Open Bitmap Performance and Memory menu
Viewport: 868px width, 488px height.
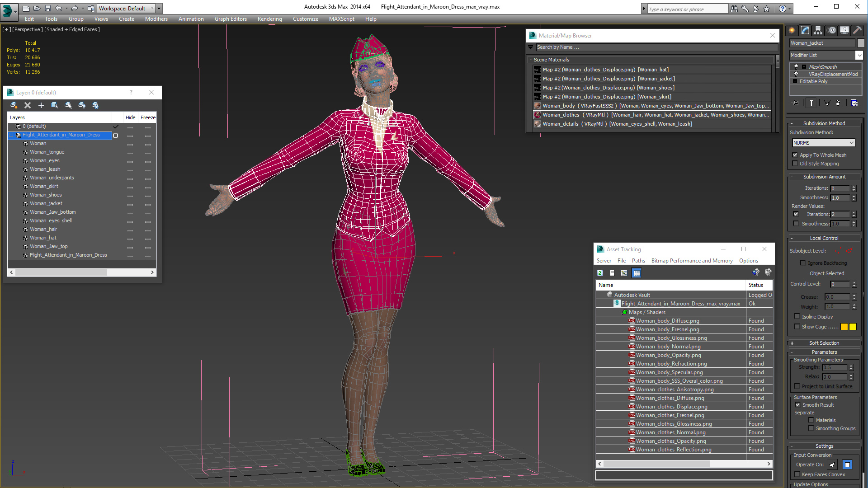[692, 261]
